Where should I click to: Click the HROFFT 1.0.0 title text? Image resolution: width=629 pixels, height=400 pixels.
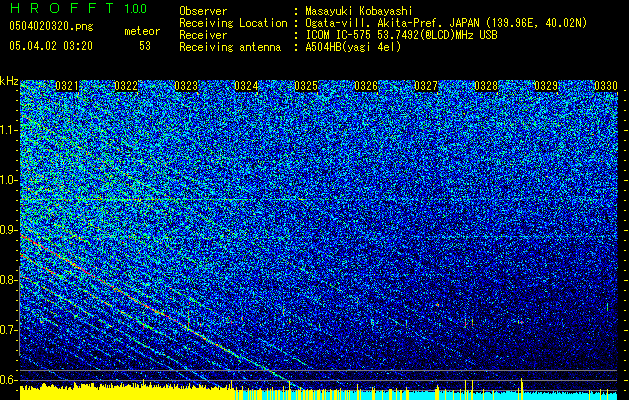[79, 8]
